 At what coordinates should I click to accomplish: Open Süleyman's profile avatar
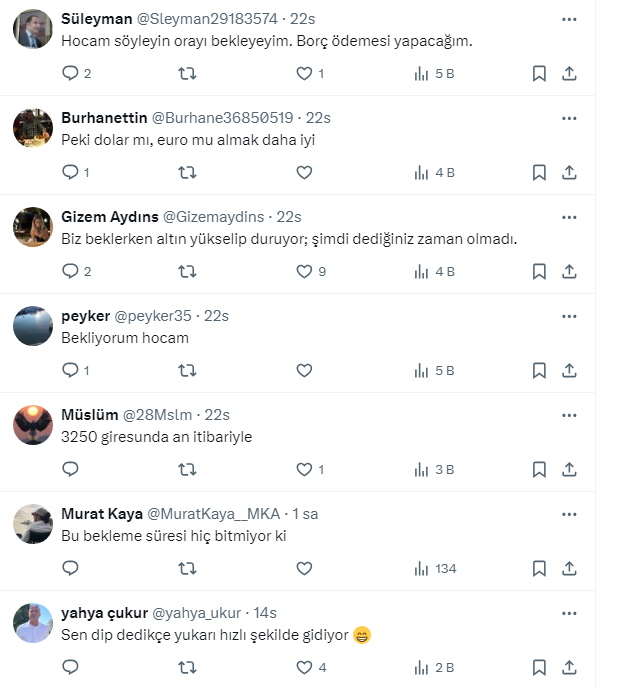pos(33,29)
